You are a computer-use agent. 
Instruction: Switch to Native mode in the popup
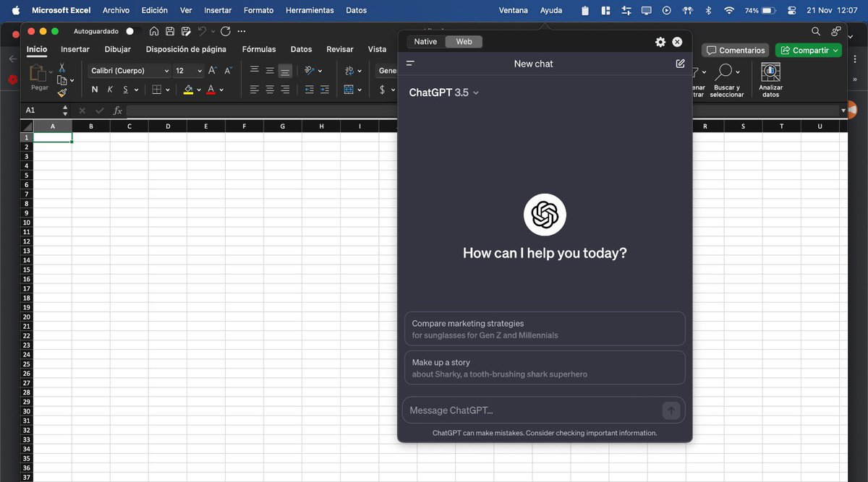click(x=425, y=42)
